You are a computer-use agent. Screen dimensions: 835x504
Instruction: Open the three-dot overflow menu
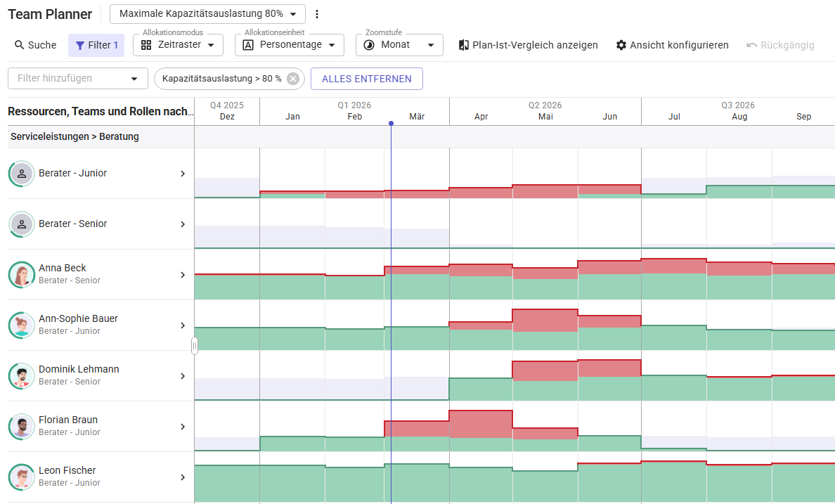317,13
